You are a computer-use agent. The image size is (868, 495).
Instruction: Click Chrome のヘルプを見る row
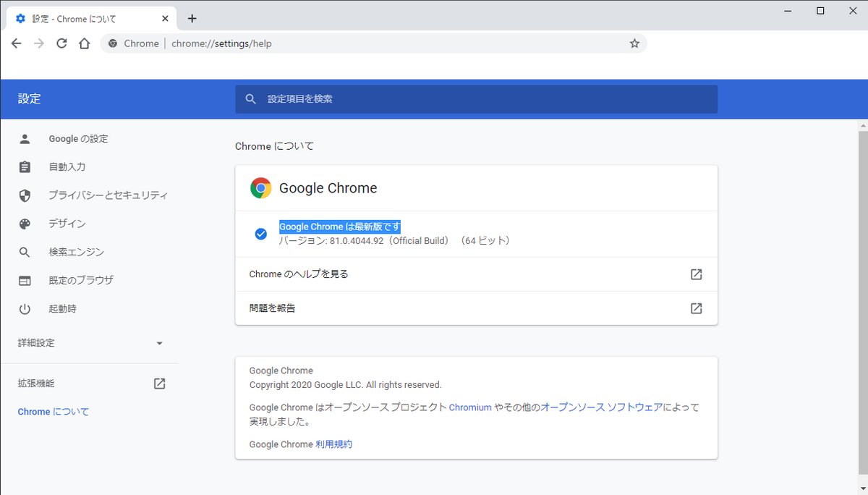pos(476,274)
